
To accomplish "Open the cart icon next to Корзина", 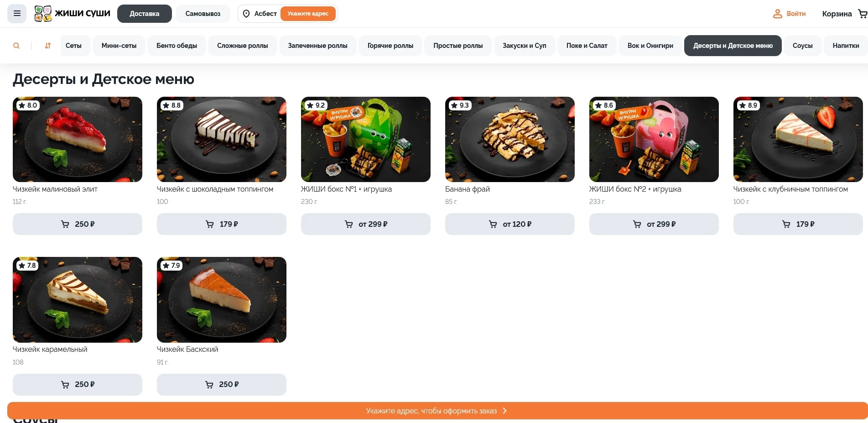I will [862, 14].
